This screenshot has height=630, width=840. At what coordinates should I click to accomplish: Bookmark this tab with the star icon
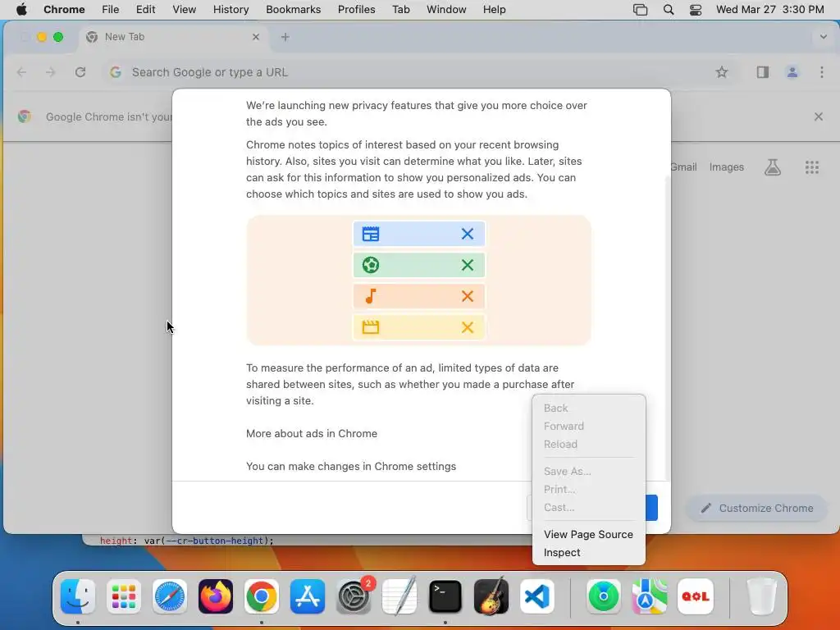[722, 72]
